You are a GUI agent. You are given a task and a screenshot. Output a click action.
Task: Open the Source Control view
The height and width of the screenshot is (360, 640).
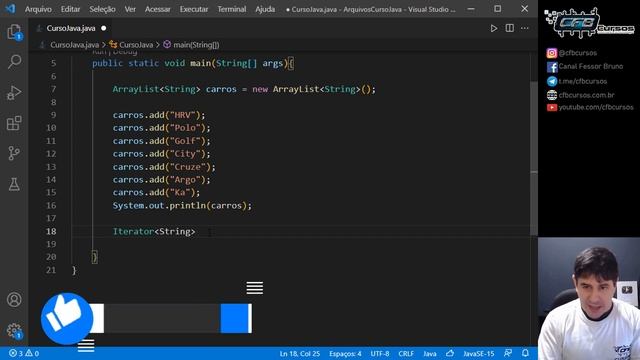click(x=14, y=153)
